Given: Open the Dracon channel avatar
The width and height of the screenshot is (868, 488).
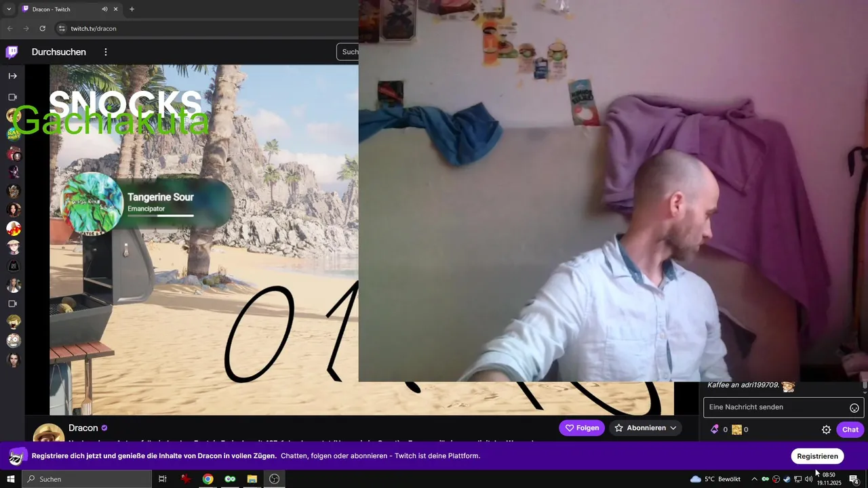Looking at the screenshot, I should point(49,432).
